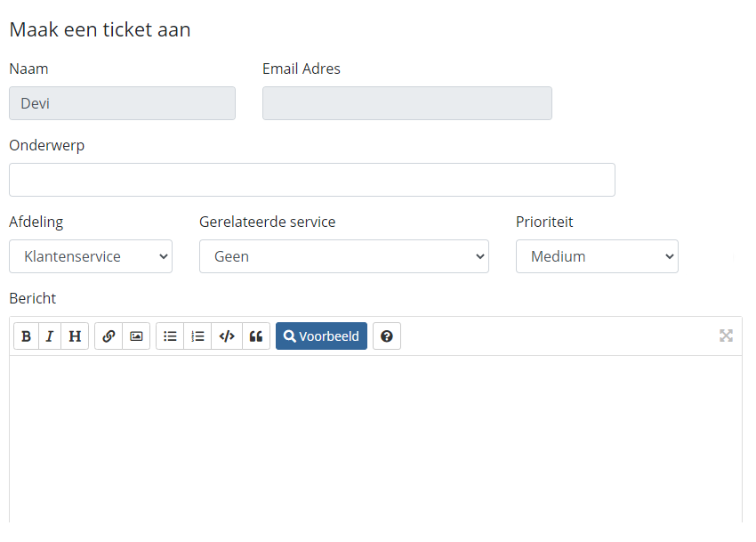Open the Prioriteit dropdown set to Medium
Image resolution: width=756 pixels, height=542 pixels.
tap(597, 256)
